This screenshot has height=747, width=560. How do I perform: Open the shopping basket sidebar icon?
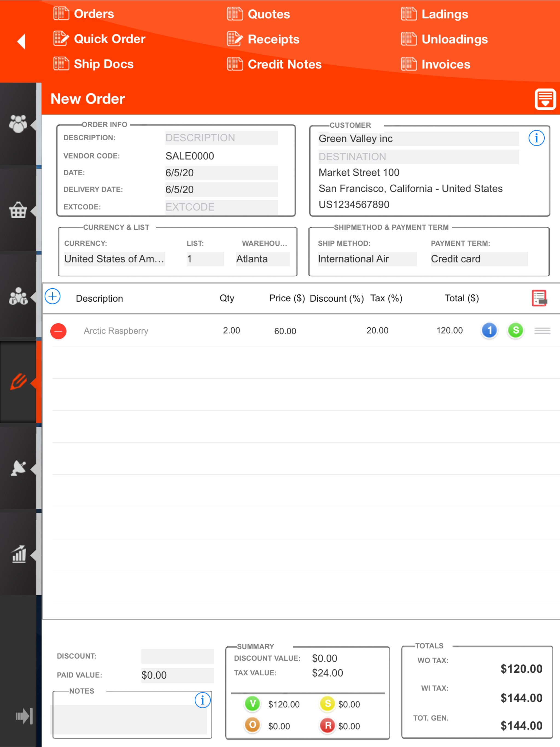[18, 210]
